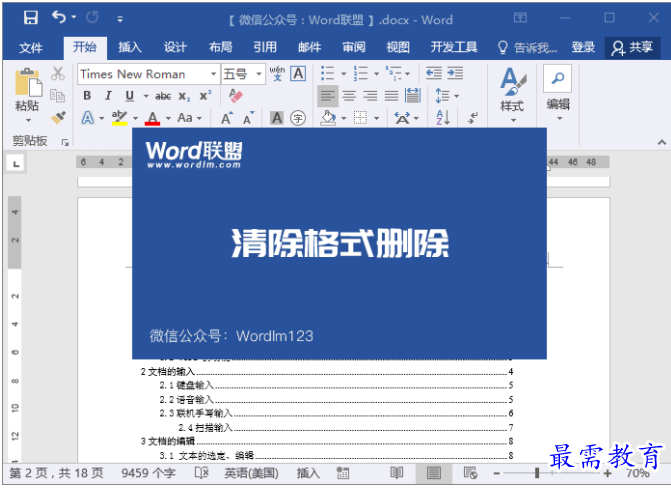Image resolution: width=671 pixels, height=488 pixels.
Task: Decrease font size with shrink font icon
Action: tap(248, 118)
